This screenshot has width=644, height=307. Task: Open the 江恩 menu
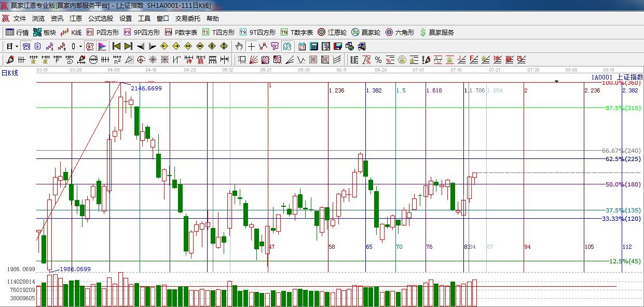[76, 19]
